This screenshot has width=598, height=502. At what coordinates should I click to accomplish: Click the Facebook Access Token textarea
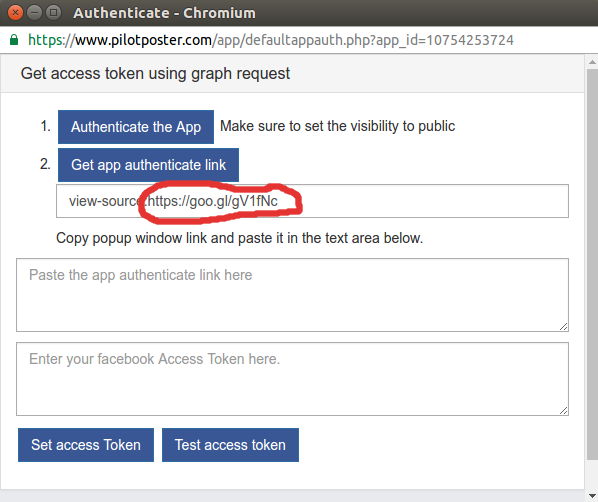coord(293,379)
